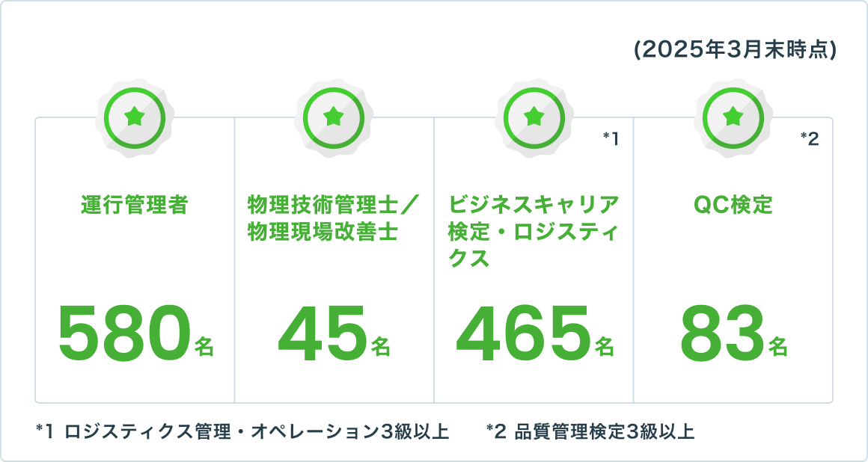Click the footnote *1 ロジスティクス管理・オペレーション3級以上

(x=242, y=432)
